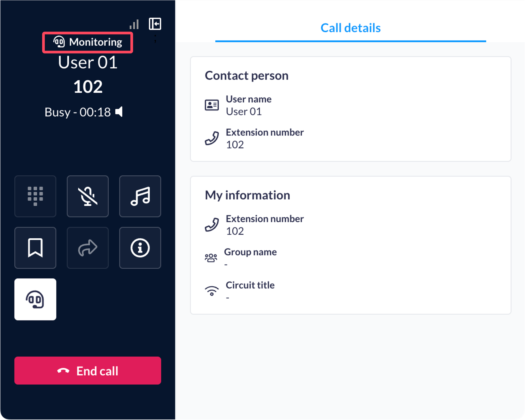Open the call info button
Image resolution: width=525 pixels, height=420 pixels.
click(140, 248)
